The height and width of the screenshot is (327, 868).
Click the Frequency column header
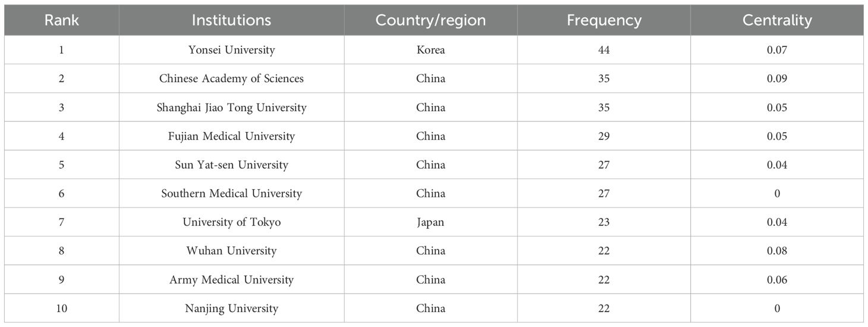(x=604, y=20)
